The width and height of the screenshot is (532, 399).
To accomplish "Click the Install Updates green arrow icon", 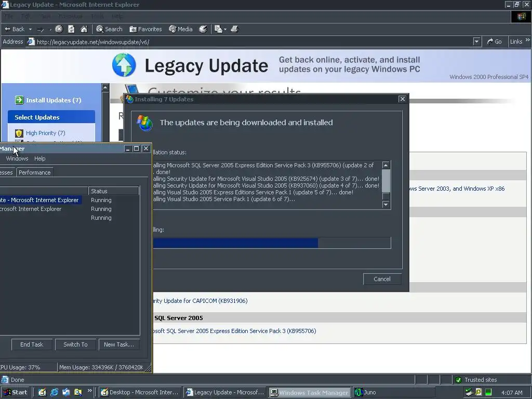I will click(x=19, y=100).
